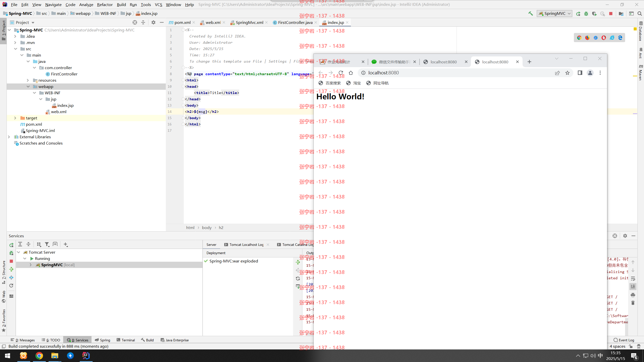Image resolution: width=644 pixels, height=362 pixels.
Task: Click Expand All icon in Services toolbar
Action: (20, 244)
